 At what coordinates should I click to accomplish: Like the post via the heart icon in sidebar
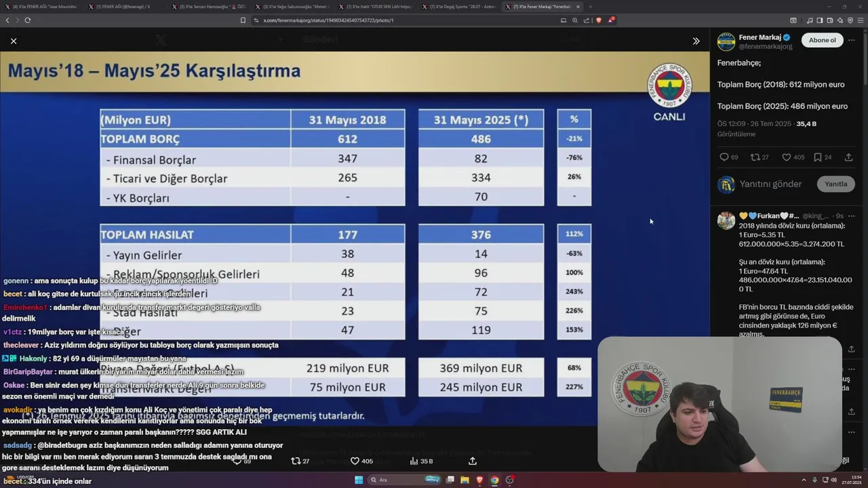coord(787,157)
